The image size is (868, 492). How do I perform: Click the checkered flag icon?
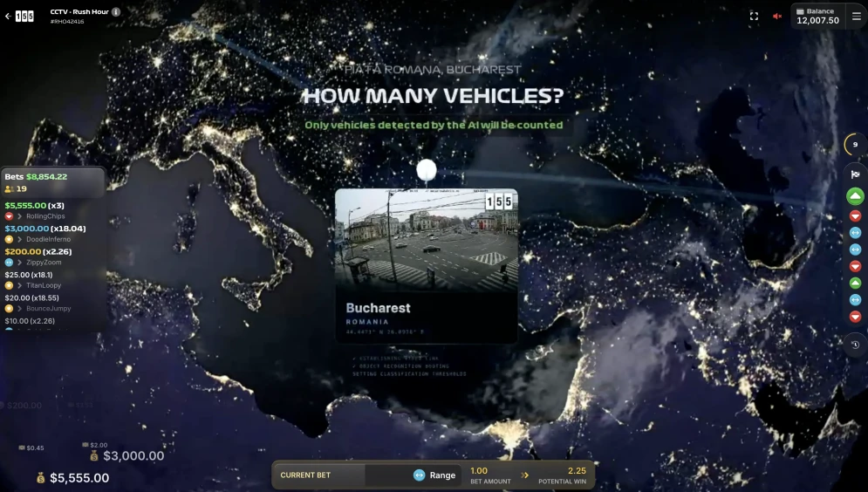[x=855, y=174]
